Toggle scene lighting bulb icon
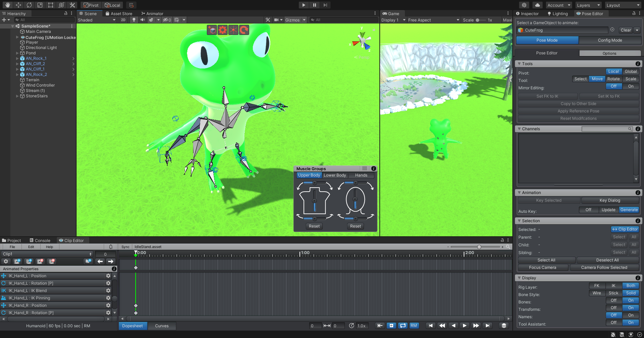The height and width of the screenshot is (338, 644). point(134,20)
